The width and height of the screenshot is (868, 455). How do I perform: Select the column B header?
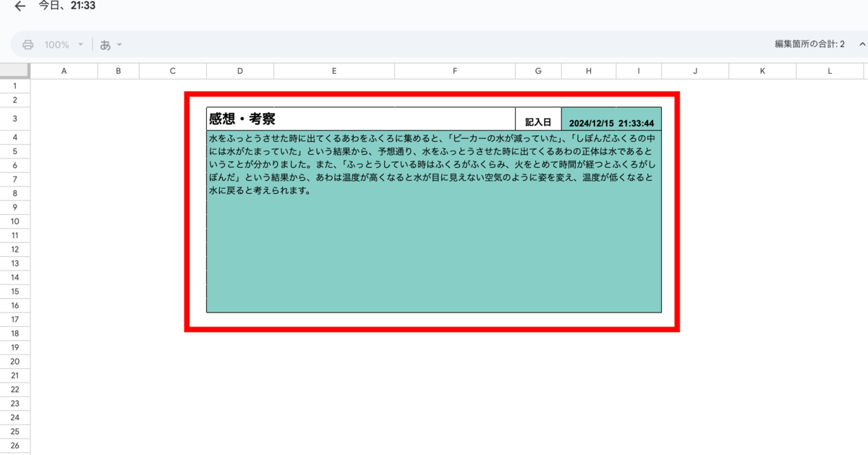click(x=119, y=71)
